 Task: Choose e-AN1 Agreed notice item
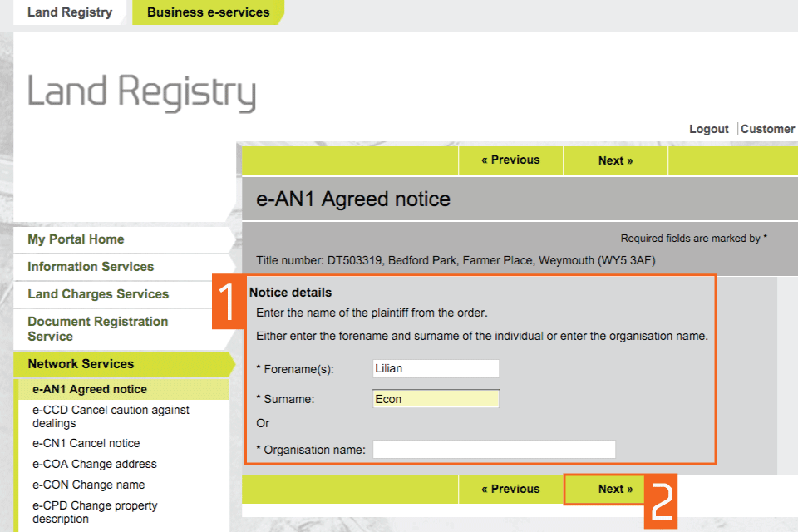[x=90, y=389]
